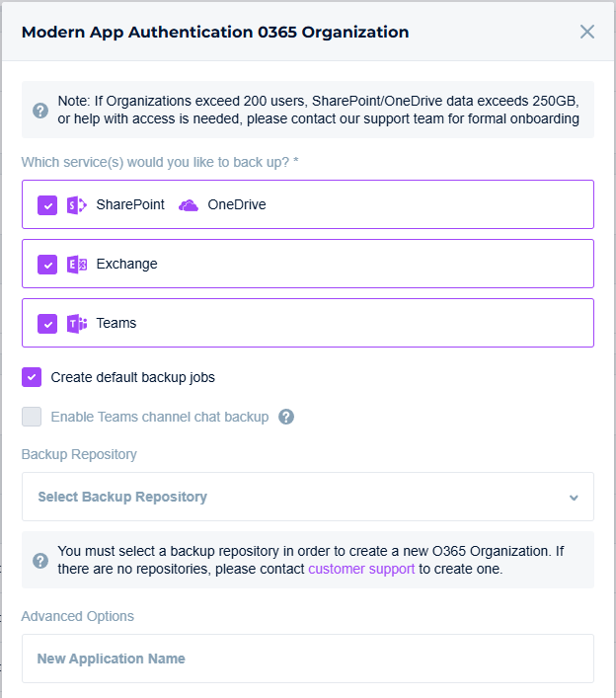Click the SharePoint service icon

tap(76, 205)
